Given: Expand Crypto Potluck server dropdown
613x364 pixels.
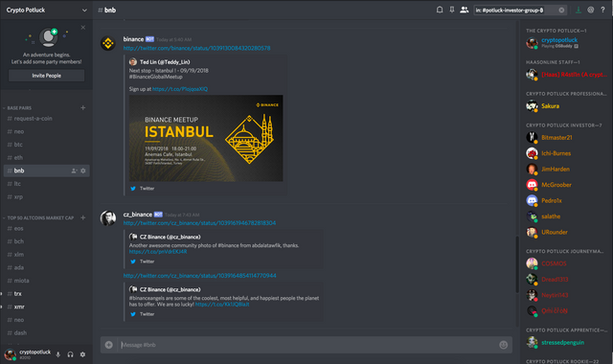Looking at the screenshot, I should 84,11.
